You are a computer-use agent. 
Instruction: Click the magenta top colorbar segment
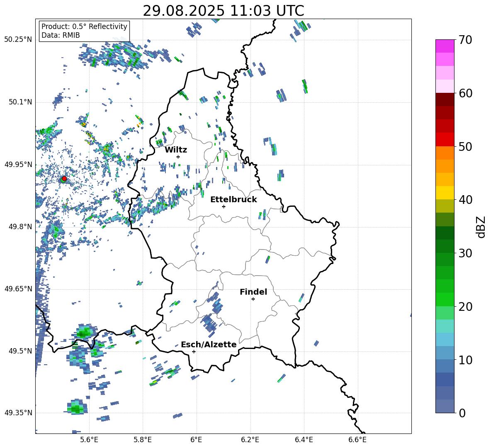pos(445,46)
